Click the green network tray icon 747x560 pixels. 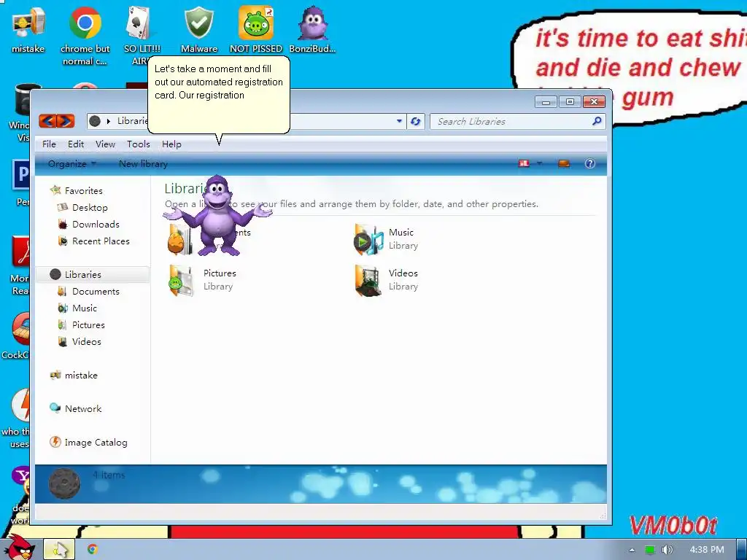[649, 550]
